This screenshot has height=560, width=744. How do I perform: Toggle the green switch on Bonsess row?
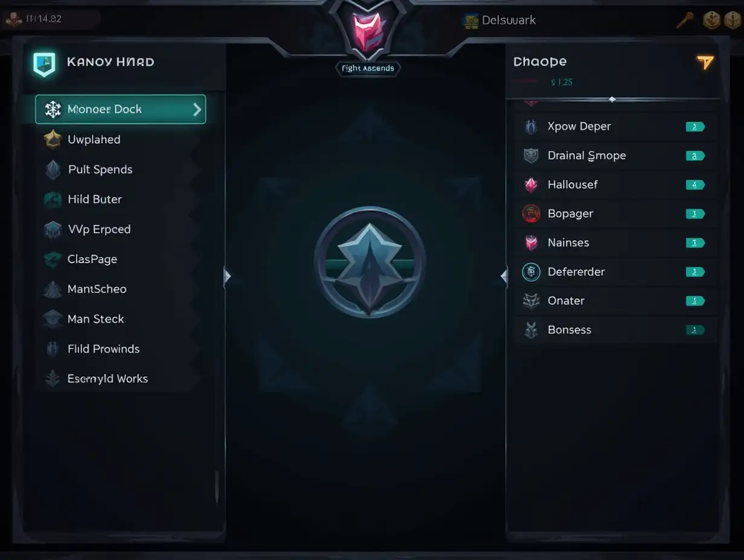pyautogui.click(x=695, y=330)
